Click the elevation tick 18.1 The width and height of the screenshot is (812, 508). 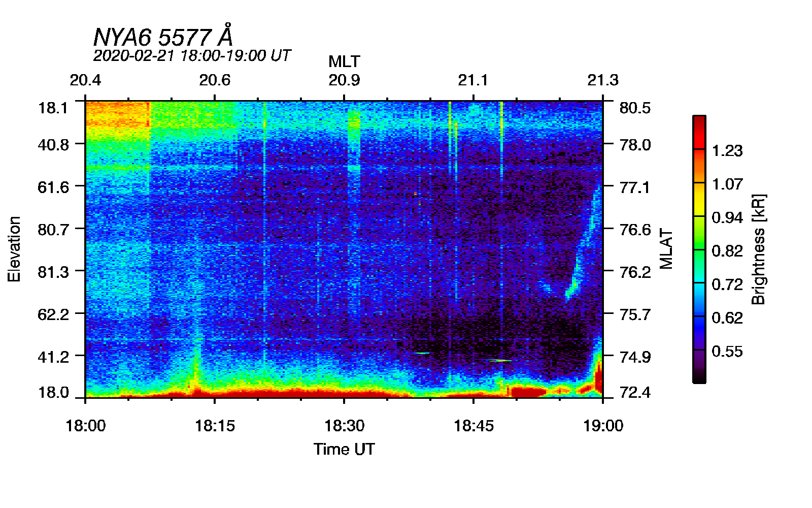[53, 108]
